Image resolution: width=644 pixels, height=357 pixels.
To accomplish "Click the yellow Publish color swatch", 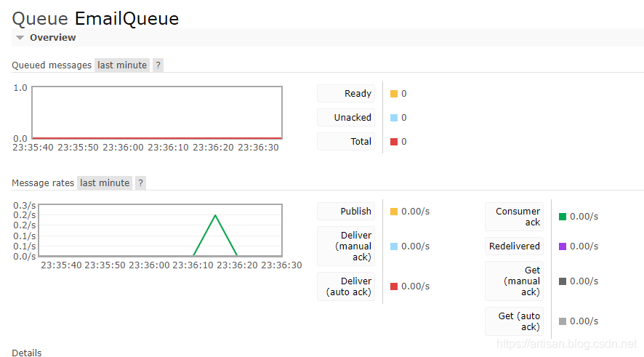I will coord(394,212).
